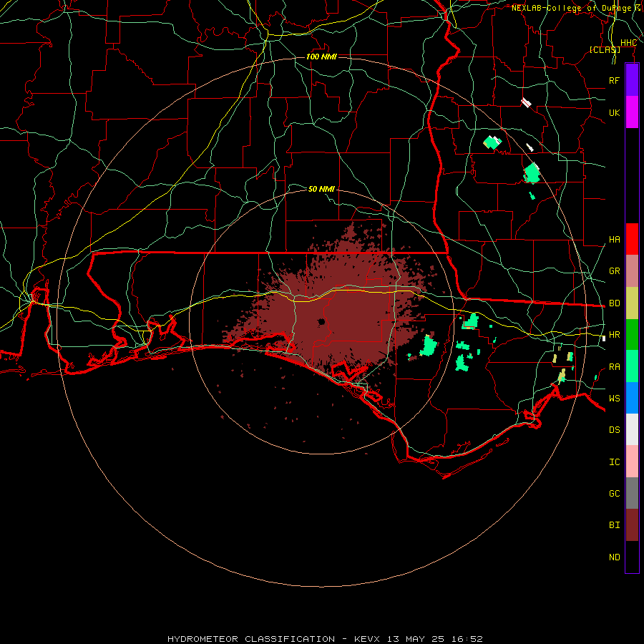Click the BI legend label
This screenshot has height=644, width=644.
tap(614, 525)
